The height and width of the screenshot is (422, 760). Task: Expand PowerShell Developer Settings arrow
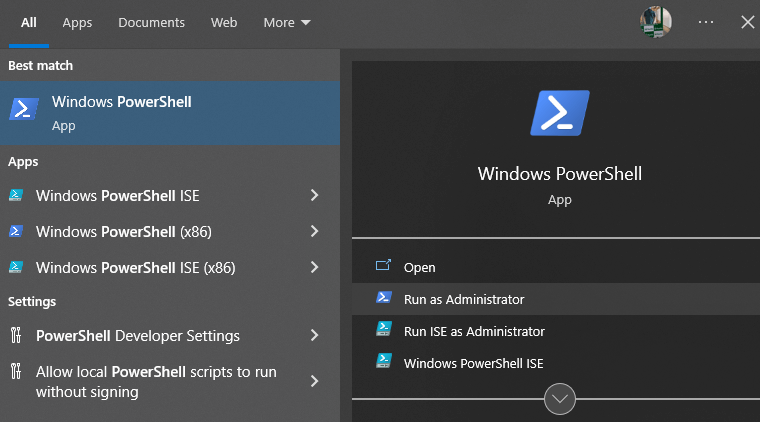click(x=315, y=335)
